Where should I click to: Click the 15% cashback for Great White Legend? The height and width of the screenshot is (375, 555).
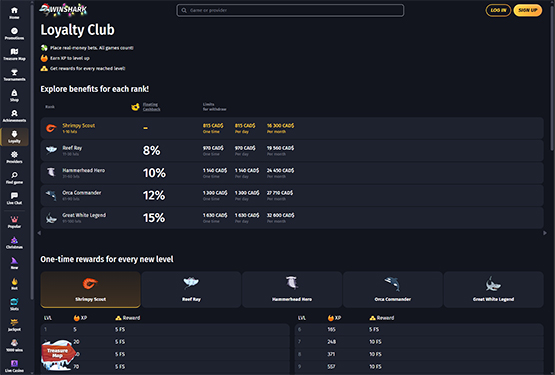tap(154, 217)
